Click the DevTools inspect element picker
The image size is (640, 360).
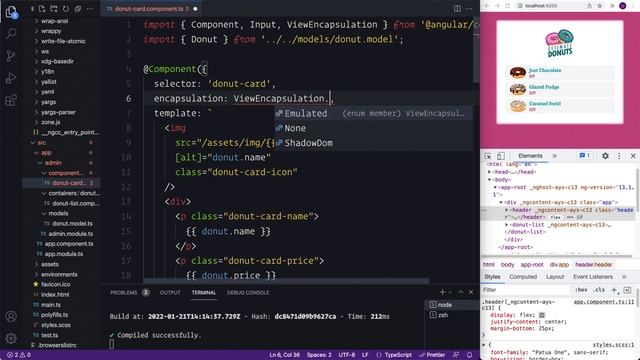click(x=488, y=156)
